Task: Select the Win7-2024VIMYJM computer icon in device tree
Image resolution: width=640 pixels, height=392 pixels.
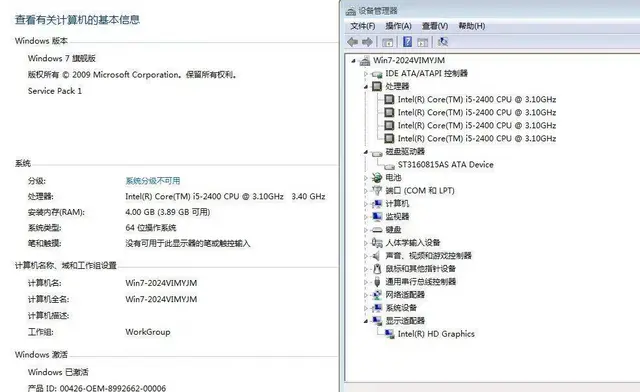Action: [364, 61]
